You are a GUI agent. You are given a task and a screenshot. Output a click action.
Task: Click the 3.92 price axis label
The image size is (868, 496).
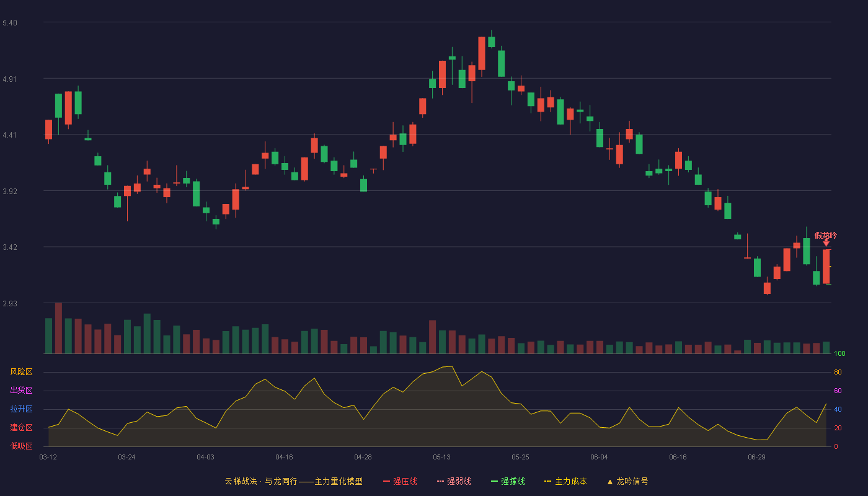[x=10, y=192]
